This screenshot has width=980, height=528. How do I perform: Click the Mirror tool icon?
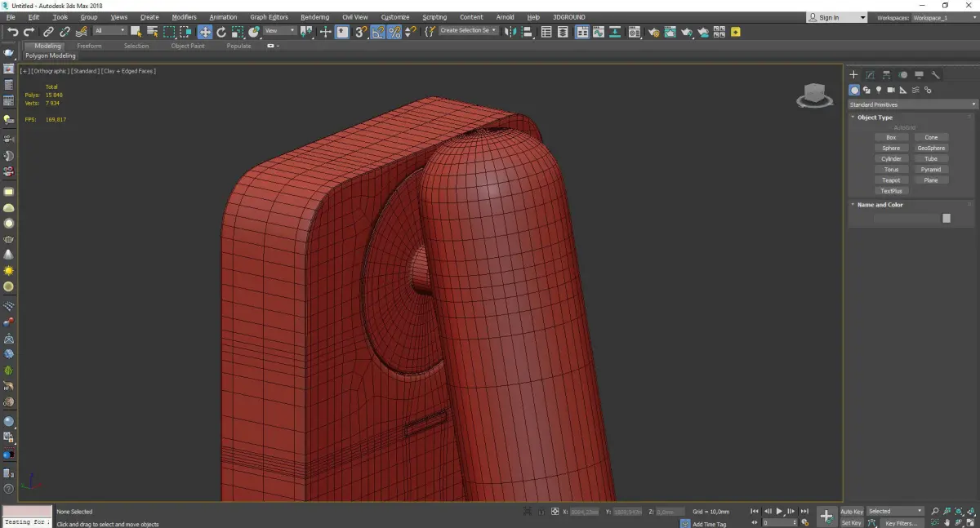(510, 32)
